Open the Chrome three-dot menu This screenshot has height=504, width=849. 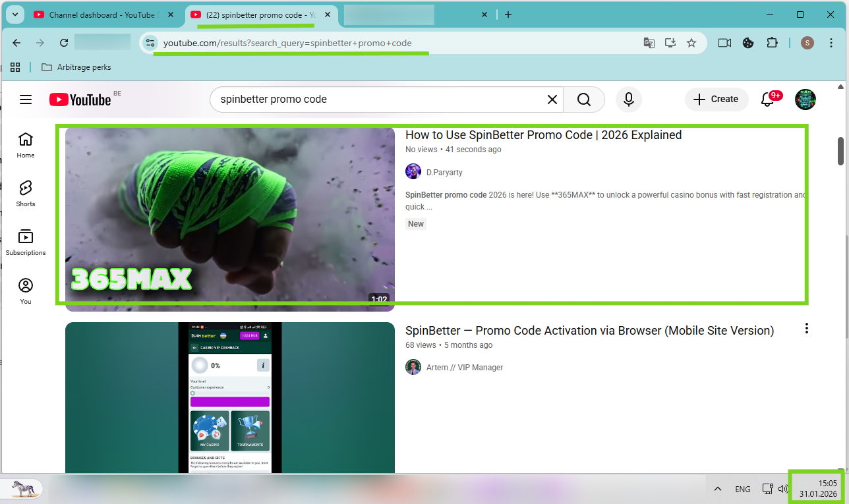[x=831, y=43]
